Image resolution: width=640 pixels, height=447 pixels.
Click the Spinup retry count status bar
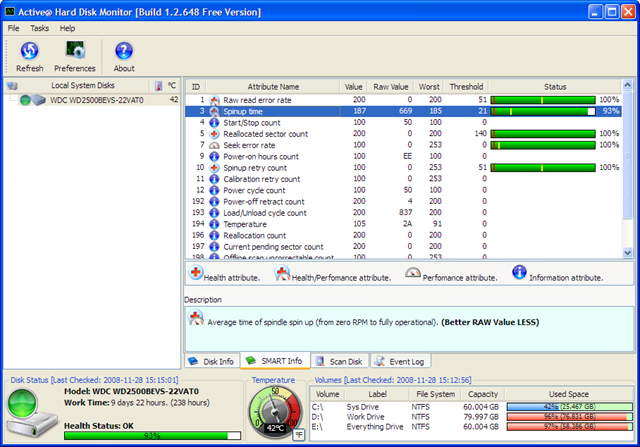[x=543, y=168]
